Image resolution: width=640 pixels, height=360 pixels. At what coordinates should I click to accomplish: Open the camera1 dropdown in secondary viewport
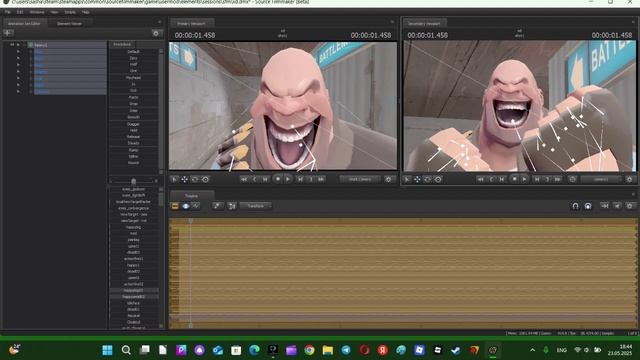point(601,179)
